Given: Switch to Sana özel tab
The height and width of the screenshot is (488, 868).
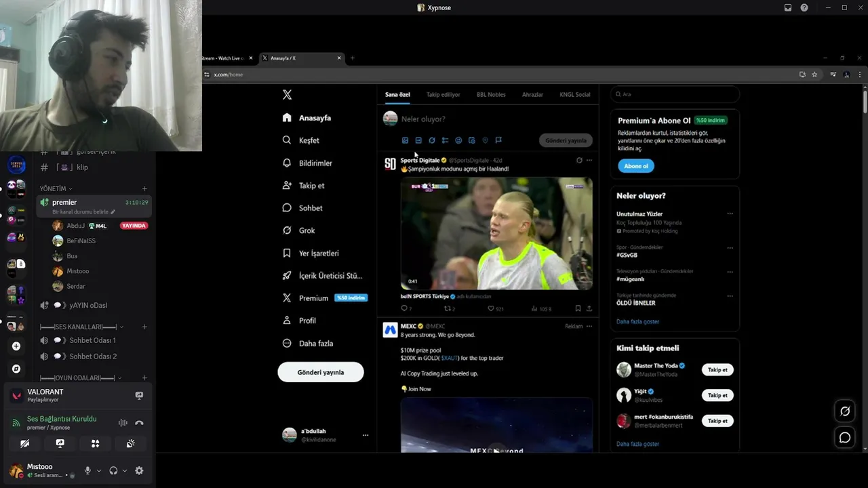Looking at the screenshot, I should tap(397, 94).
